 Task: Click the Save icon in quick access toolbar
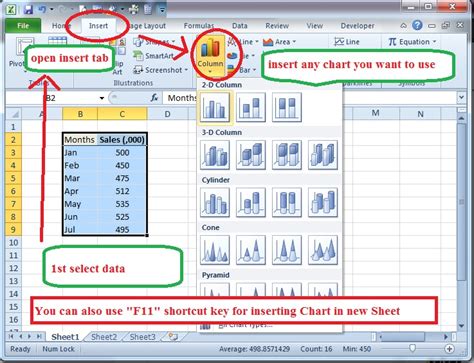pos(28,9)
